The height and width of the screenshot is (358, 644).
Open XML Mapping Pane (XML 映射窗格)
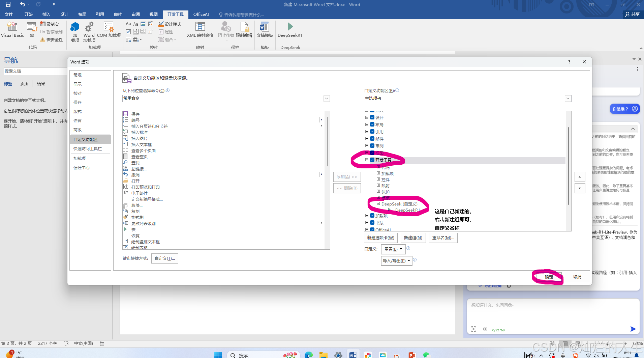[200, 30]
